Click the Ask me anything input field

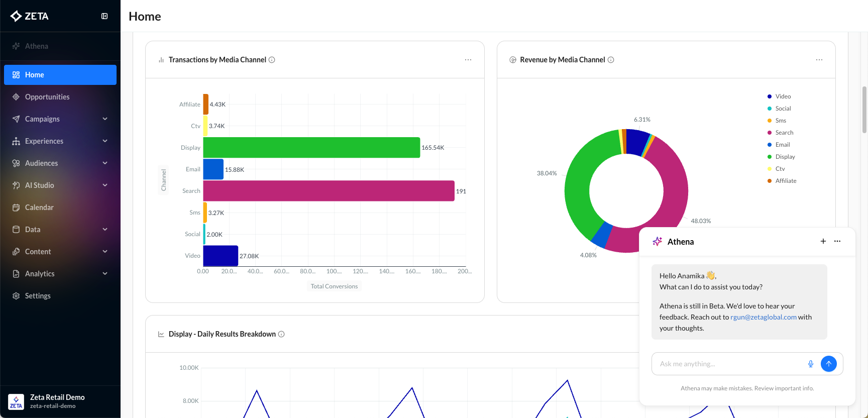click(x=728, y=364)
